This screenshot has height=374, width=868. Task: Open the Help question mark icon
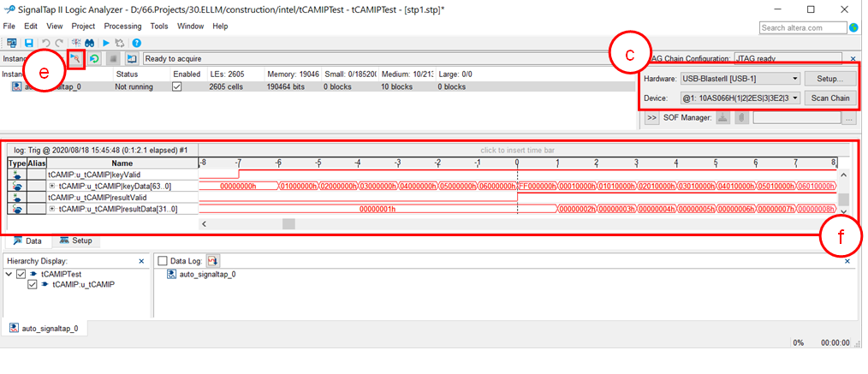pos(136,43)
